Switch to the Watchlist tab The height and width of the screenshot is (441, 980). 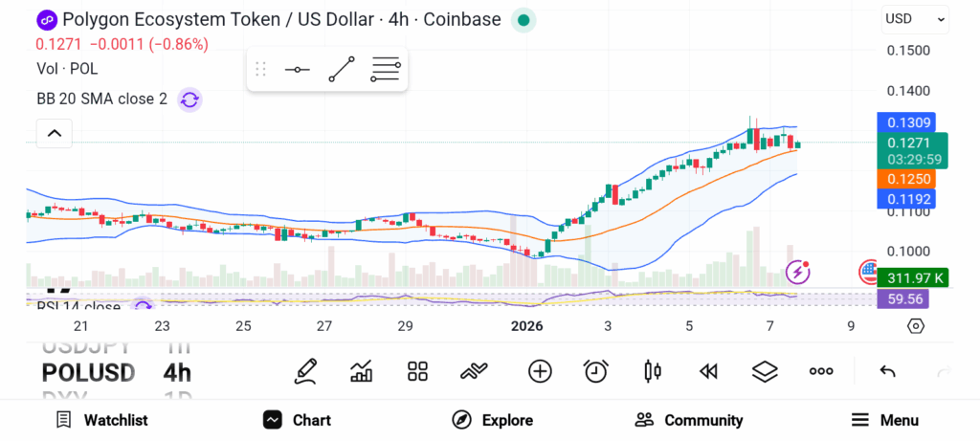click(101, 420)
